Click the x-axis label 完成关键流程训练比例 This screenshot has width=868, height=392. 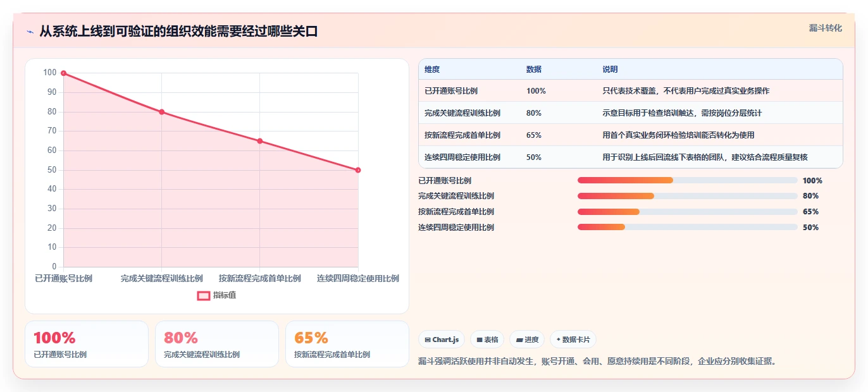tap(161, 278)
